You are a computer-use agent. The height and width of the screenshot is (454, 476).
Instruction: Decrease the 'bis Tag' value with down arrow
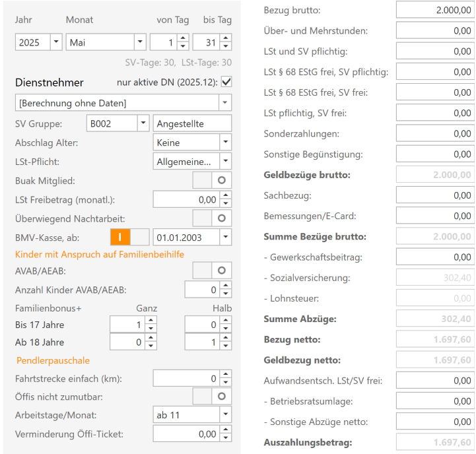coord(226,46)
